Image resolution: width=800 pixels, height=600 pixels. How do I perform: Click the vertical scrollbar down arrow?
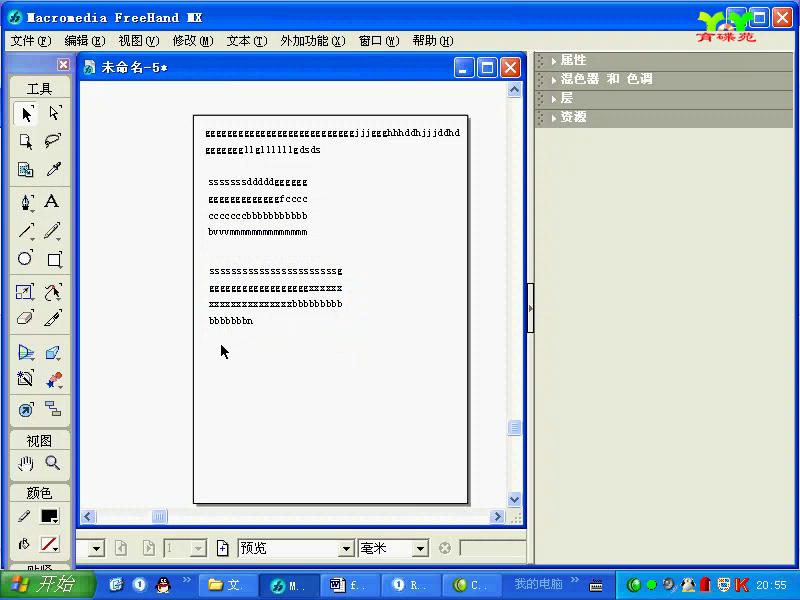pyautogui.click(x=514, y=499)
